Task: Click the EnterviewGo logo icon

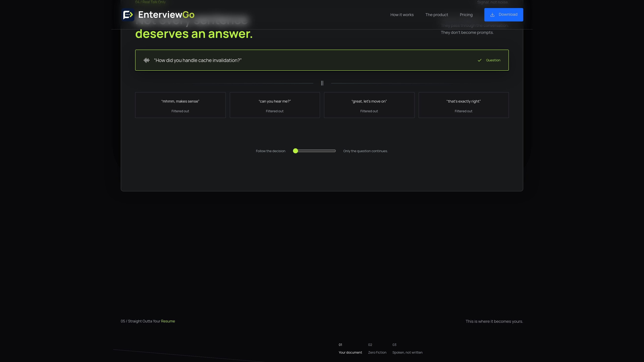Action: click(x=128, y=15)
